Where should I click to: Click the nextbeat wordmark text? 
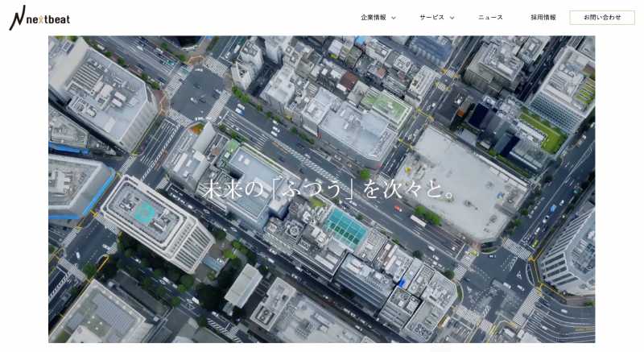(47, 18)
